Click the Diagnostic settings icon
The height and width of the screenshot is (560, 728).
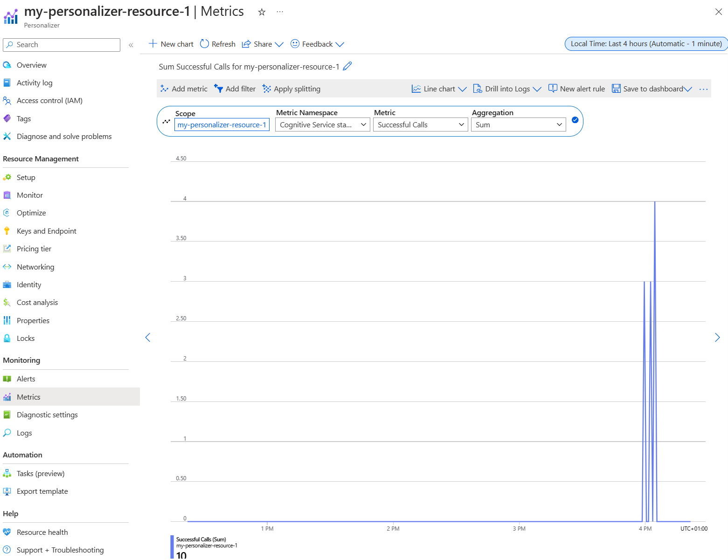click(x=7, y=415)
